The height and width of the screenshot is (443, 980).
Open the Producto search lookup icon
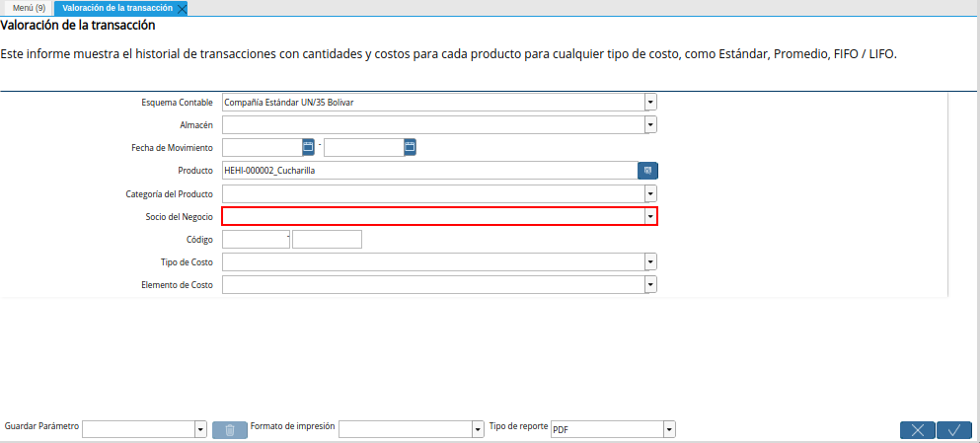647,171
